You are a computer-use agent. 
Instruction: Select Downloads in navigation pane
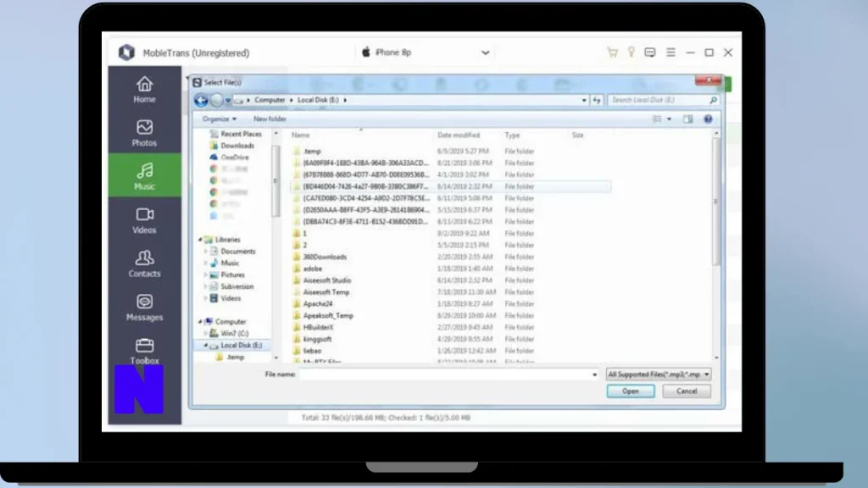coord(232,146)
